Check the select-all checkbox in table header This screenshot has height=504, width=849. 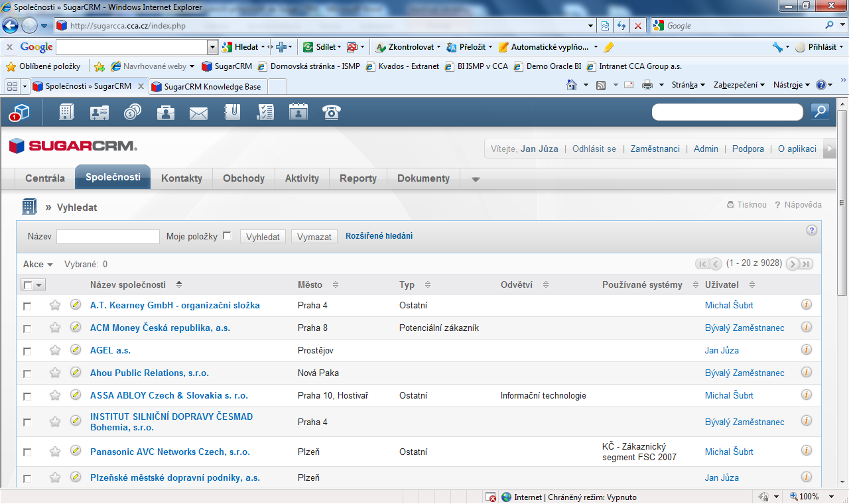click(x=27, y=284)
